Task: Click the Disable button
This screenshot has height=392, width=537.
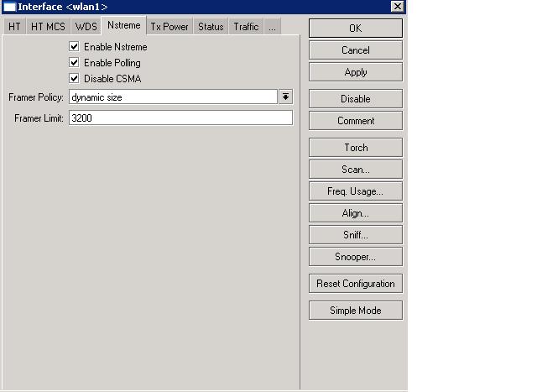Action: coord(356,99)
